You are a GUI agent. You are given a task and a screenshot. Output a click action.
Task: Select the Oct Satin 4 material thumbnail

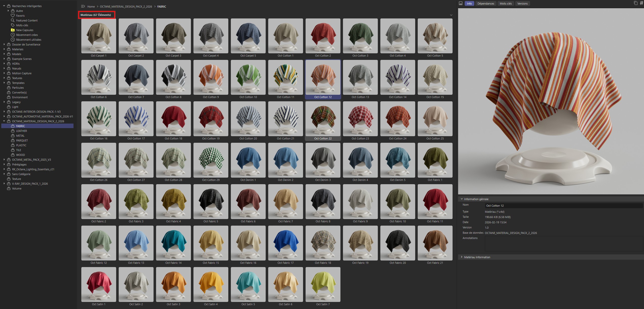pyautogui.click(x=211, y=284)
